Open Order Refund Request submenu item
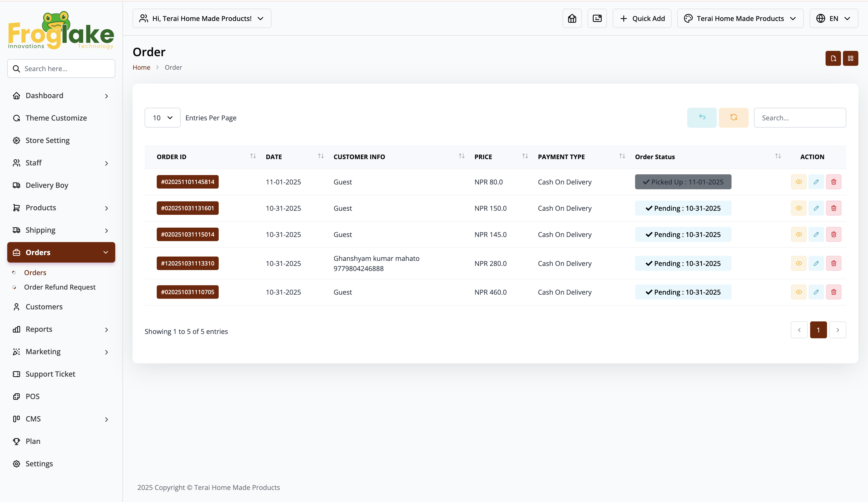The width and height of the screenshot is (868, 502). click(60, 287)
